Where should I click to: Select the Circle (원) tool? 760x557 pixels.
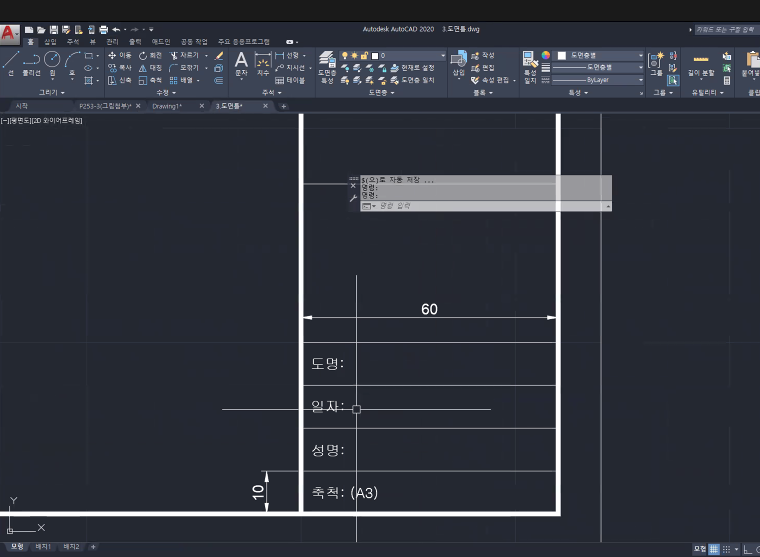point(52,64)
